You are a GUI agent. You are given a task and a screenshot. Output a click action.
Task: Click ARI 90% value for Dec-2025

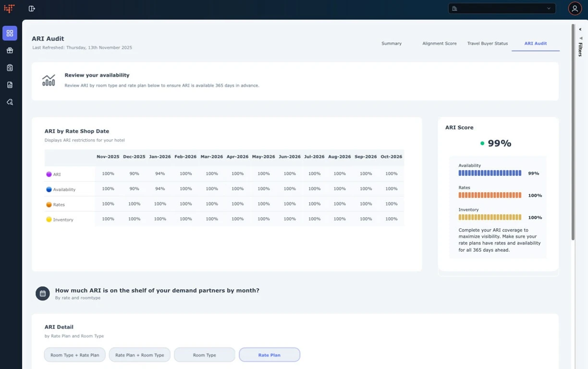[x=134, y=174]
